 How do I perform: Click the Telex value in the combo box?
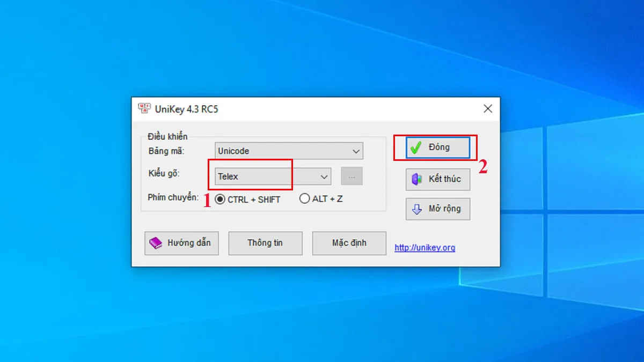pyautogui.click(x=228, y=176)
